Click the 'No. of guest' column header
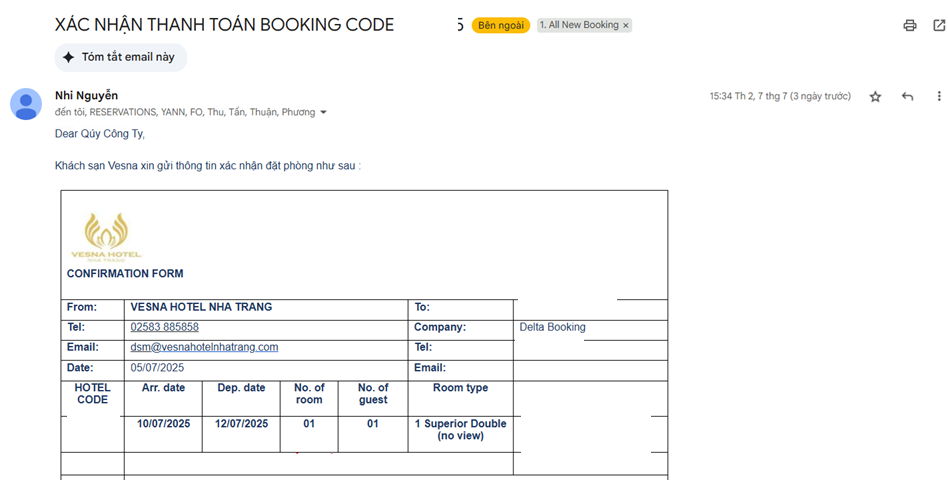The image size is (948, 480). pyautogui.click(x=373, y=394)
